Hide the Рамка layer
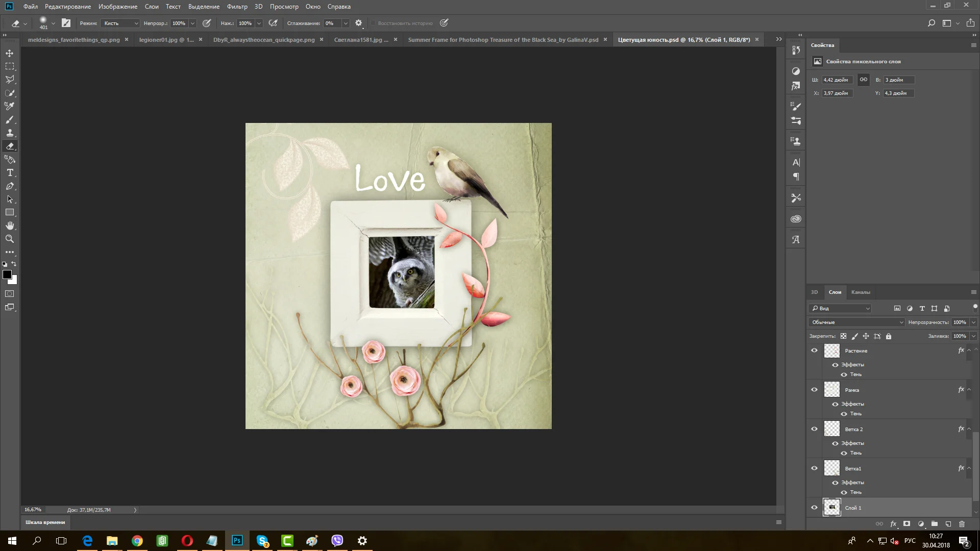Screen dimensions: 980x551 (814, 390)
